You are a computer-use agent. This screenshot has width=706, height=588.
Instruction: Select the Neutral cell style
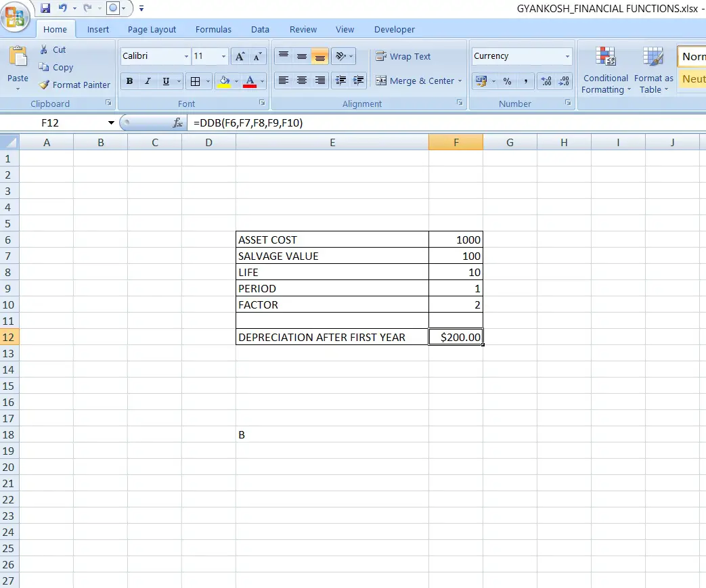(x=692, y=79)
